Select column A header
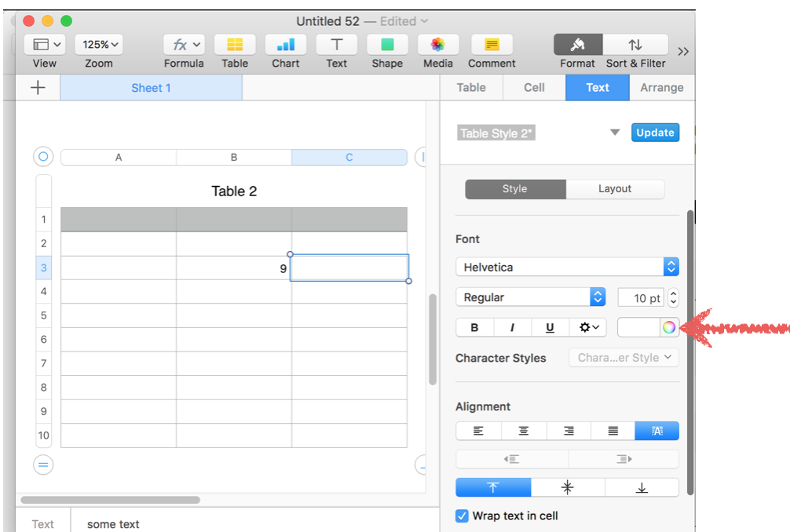 tap(119, 157)
